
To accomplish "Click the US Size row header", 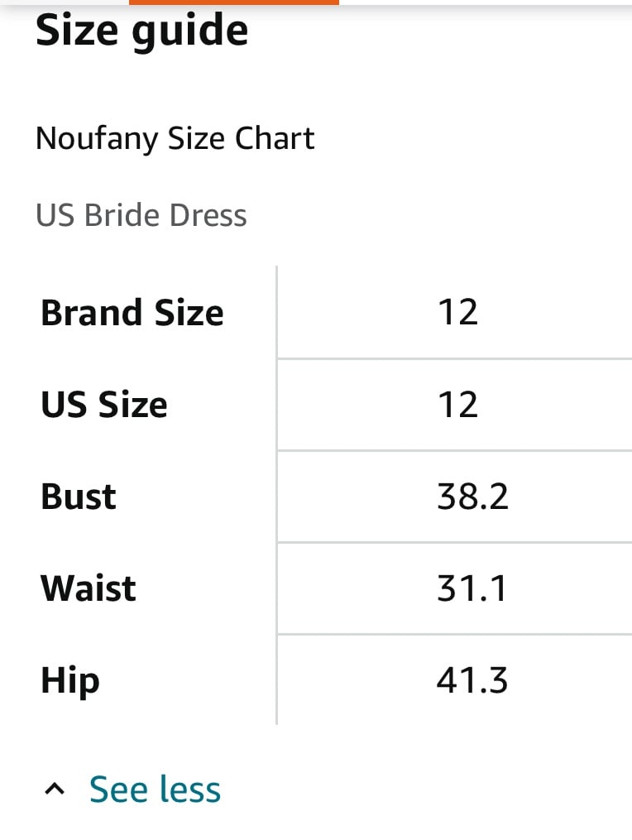I will click(104, 405).
